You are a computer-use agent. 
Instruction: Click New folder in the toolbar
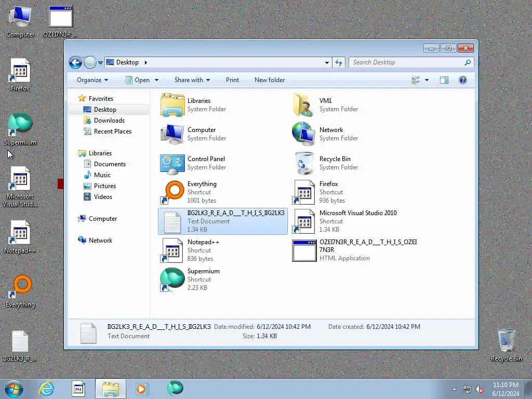pos(270,80)
